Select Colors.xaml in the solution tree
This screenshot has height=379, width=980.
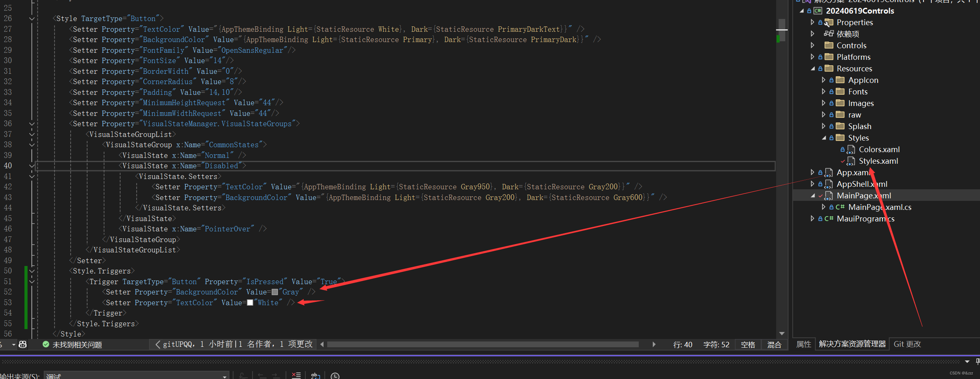click(x=879, y=149)
